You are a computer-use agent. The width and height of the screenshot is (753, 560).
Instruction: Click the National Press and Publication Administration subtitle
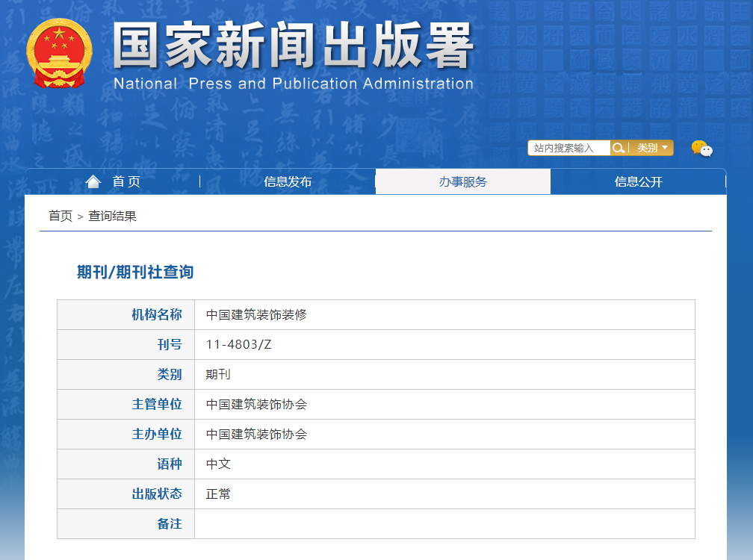tap(293, 84)
